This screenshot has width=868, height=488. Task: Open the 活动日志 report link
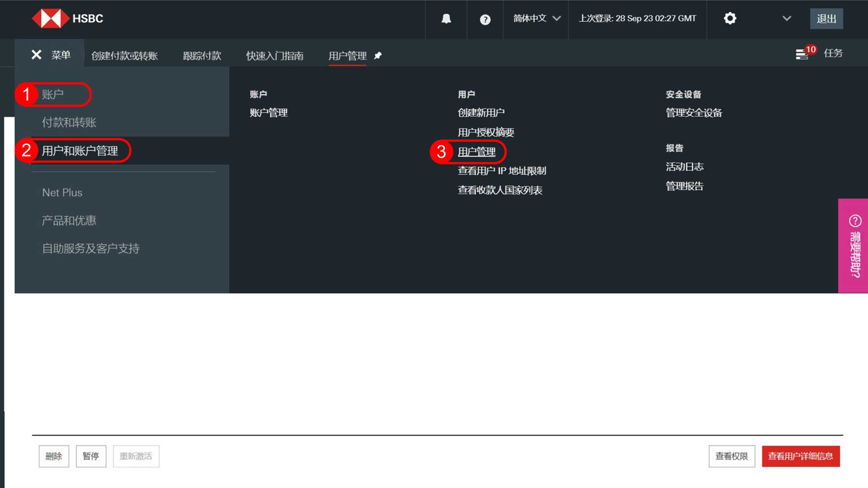pos(684,166)
